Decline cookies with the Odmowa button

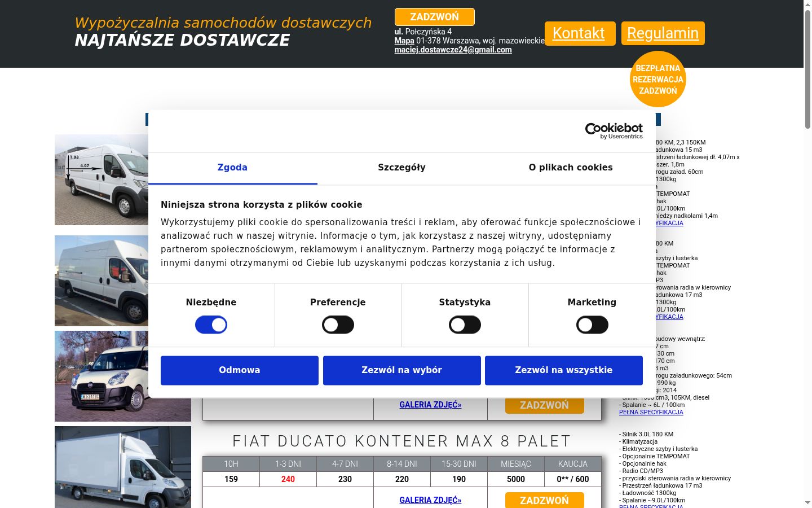pyautogui.click(x=240, y=370)
